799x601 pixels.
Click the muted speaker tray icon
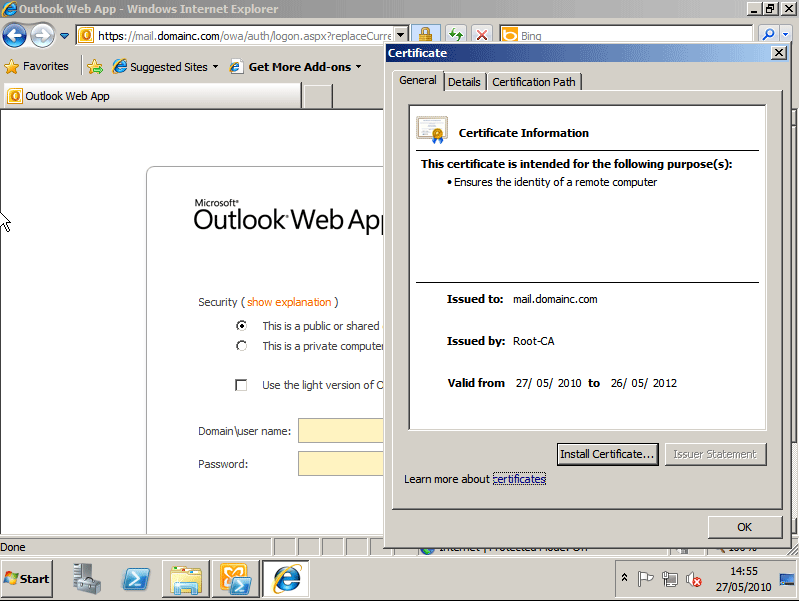pos(694,580)
